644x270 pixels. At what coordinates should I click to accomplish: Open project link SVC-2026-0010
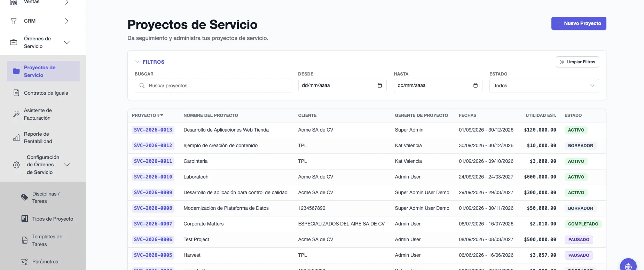[x=153, y=177]
